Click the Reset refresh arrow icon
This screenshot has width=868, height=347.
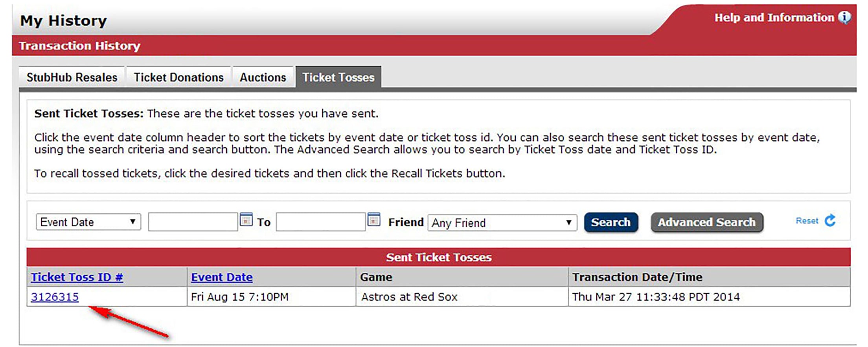(x=830, y=220)
